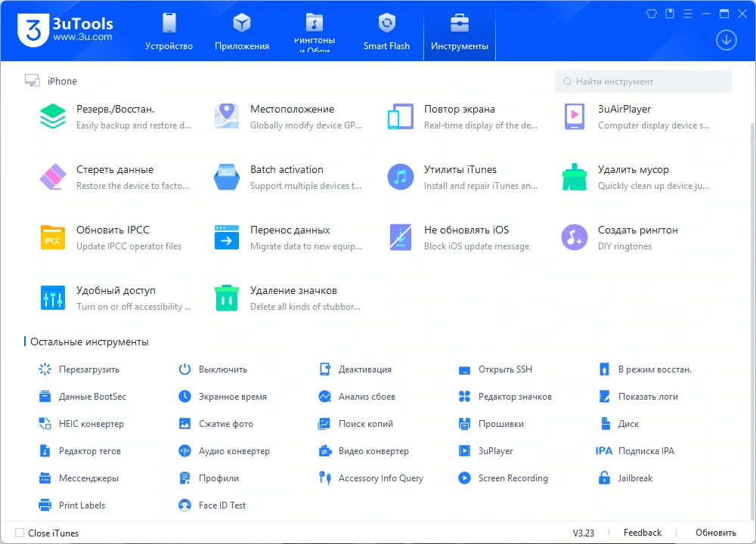
Task: Launch the Видео конвертер tool
Action: [x=364, y=451]
